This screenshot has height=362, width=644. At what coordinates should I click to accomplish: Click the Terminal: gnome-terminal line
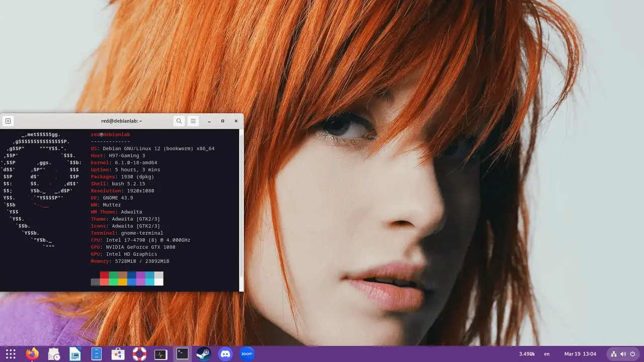[x=127, y=233]
